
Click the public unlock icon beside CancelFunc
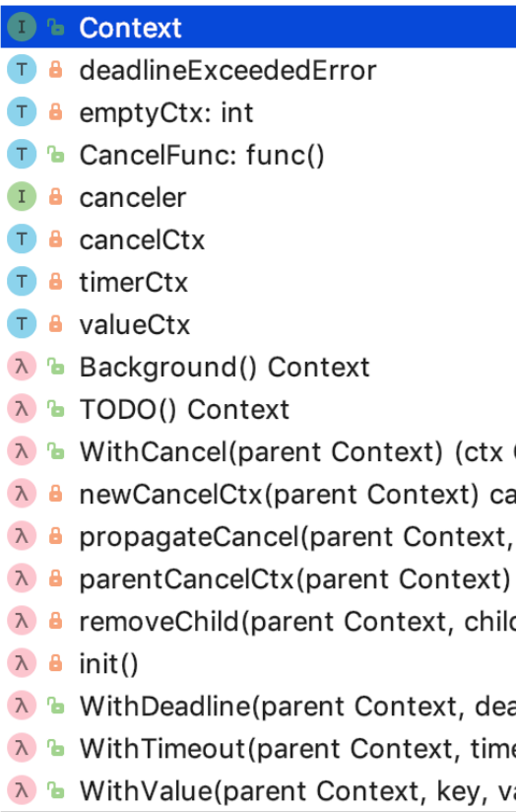[55, 155]
